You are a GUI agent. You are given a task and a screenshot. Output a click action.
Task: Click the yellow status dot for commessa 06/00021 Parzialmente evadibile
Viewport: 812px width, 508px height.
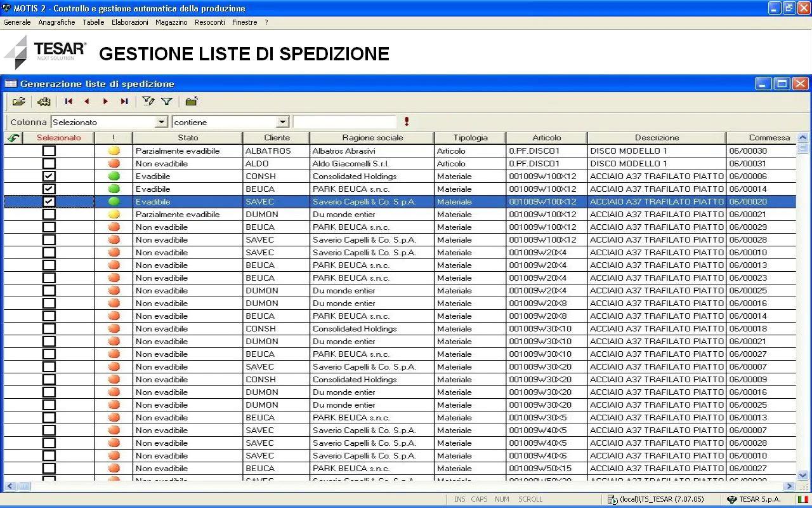click(x=114, y=214)
